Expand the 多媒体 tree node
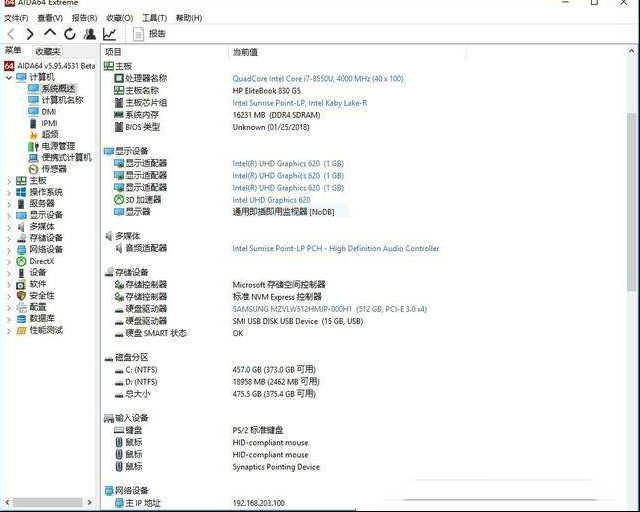The height and width of the screenshot is (512, 640). (9, 226)
